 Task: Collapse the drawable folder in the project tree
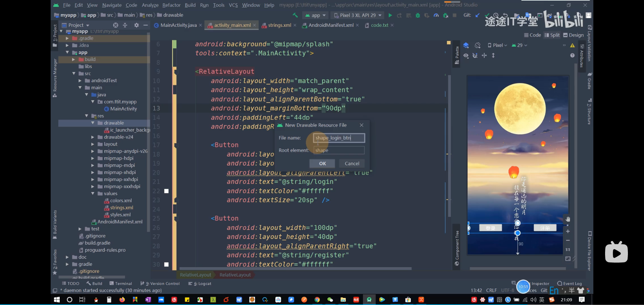[x=93, y=123]
